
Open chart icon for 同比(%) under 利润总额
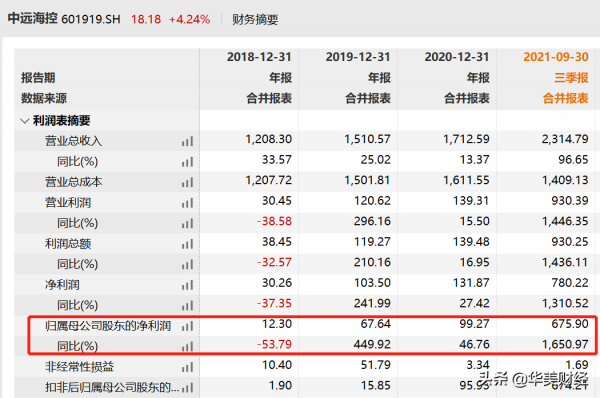click(187, 265)
